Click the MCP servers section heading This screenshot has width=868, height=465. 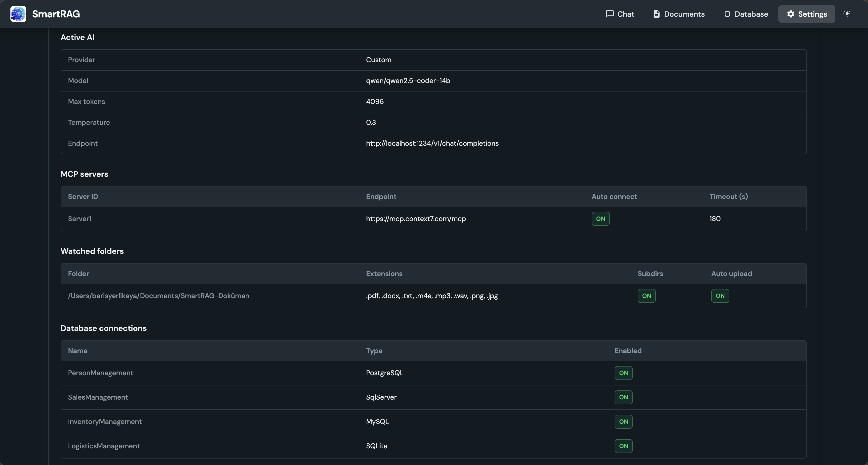84,174
